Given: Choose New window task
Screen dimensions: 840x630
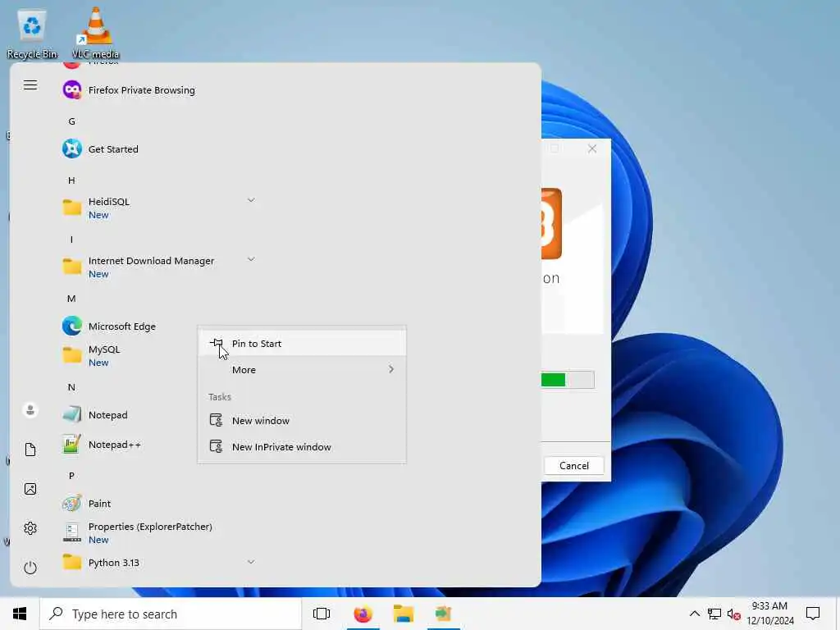Looking at the screenshot, I should [302, 421].
